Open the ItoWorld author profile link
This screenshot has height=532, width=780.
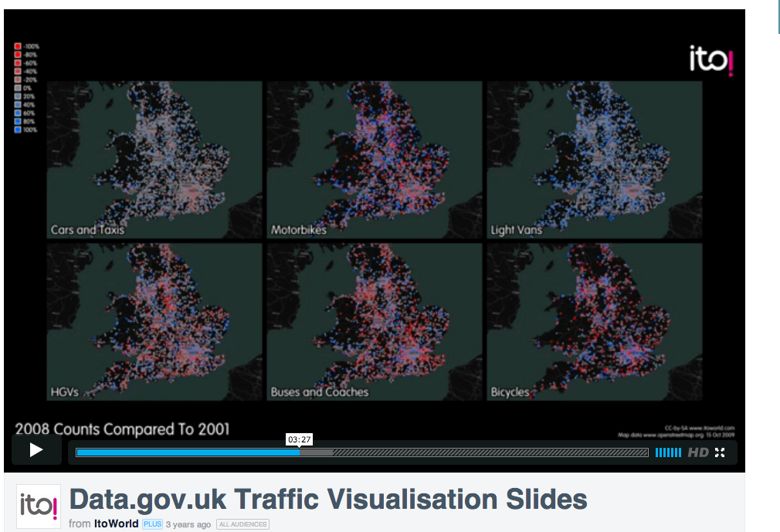116,524
